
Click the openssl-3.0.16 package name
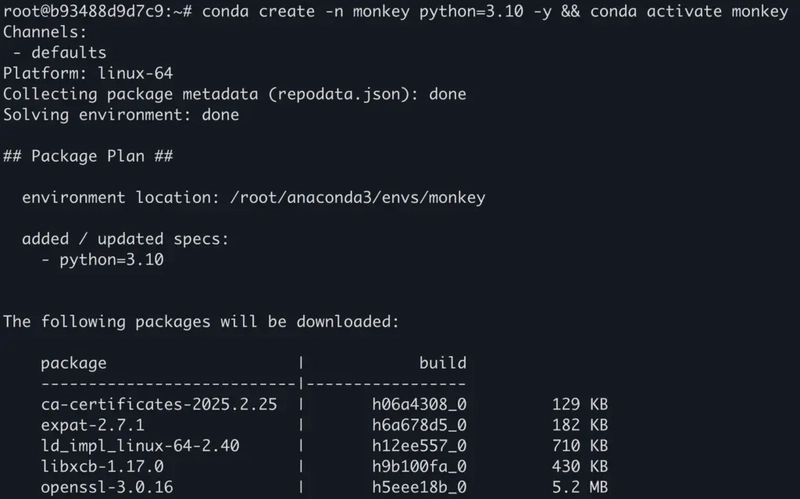point(107,487)
